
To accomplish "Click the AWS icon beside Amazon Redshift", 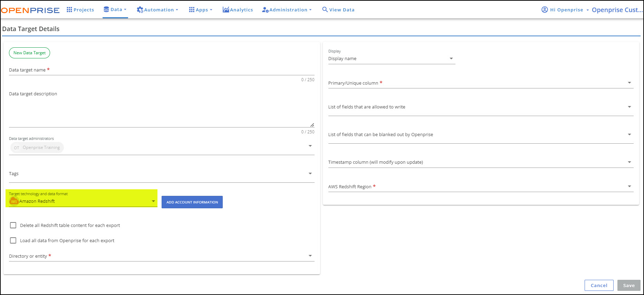I will pos(14,201).
